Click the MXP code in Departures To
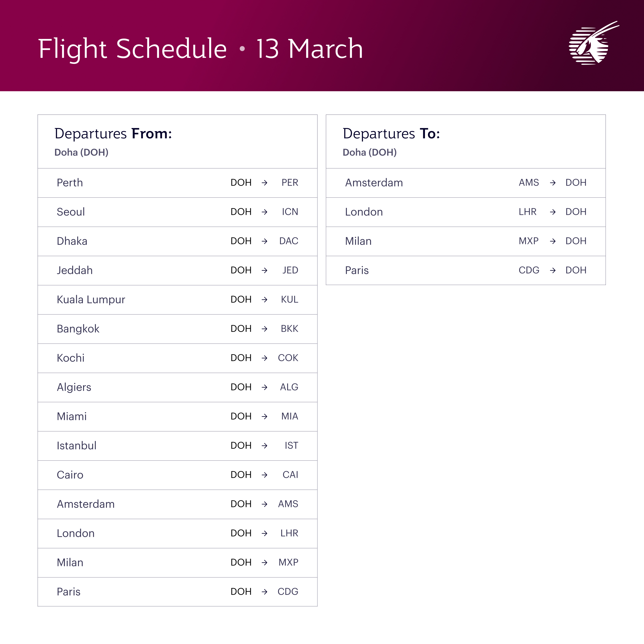 pyautogui.click(x=528, y=241)
